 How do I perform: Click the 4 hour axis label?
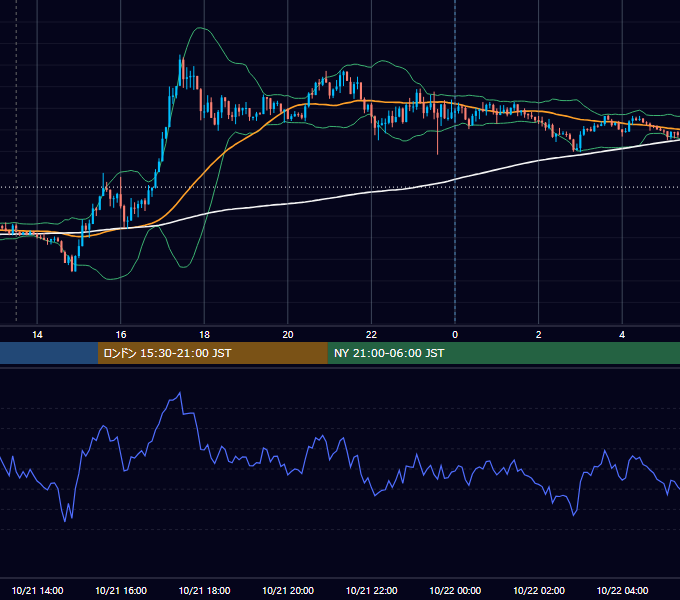pos(622,335)
